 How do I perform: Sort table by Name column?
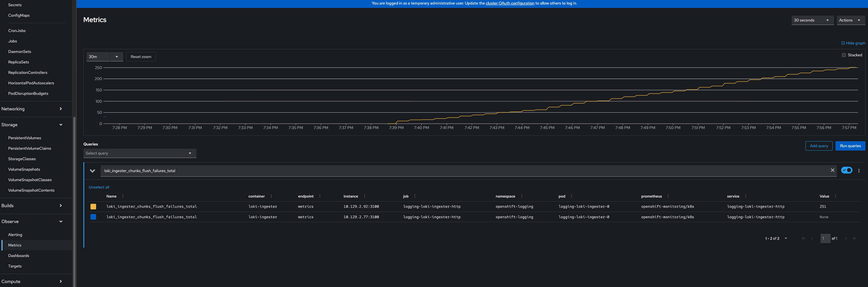[x=111, y=196]
